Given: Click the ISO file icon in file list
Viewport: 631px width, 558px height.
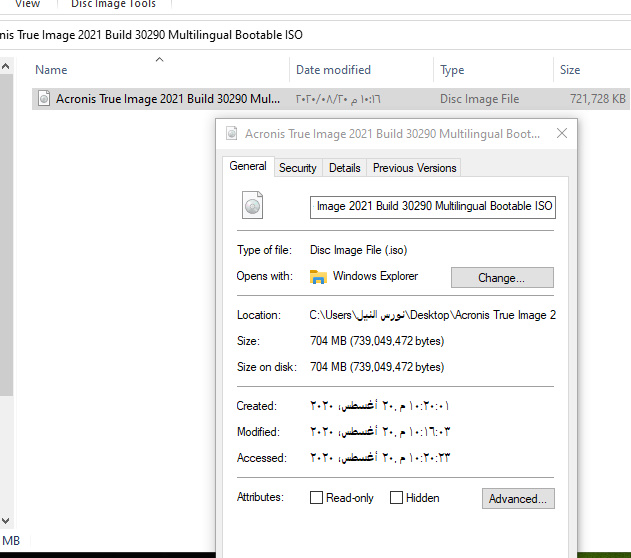Looking at the screenshot, I should click(43, 99).
